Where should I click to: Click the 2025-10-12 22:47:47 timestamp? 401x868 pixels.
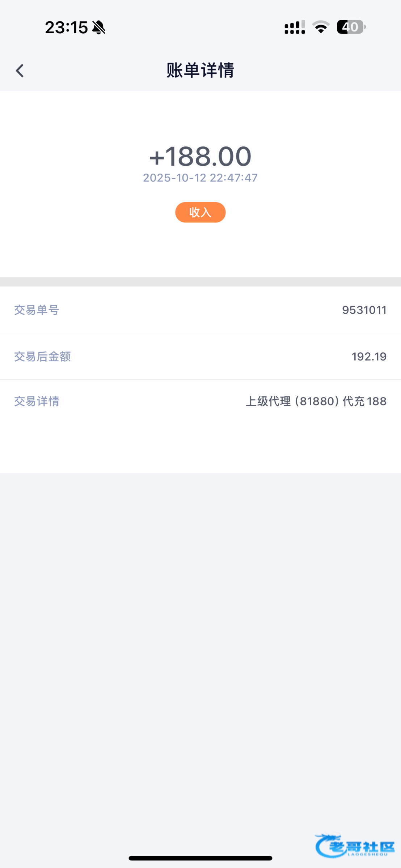click(200, 178)
